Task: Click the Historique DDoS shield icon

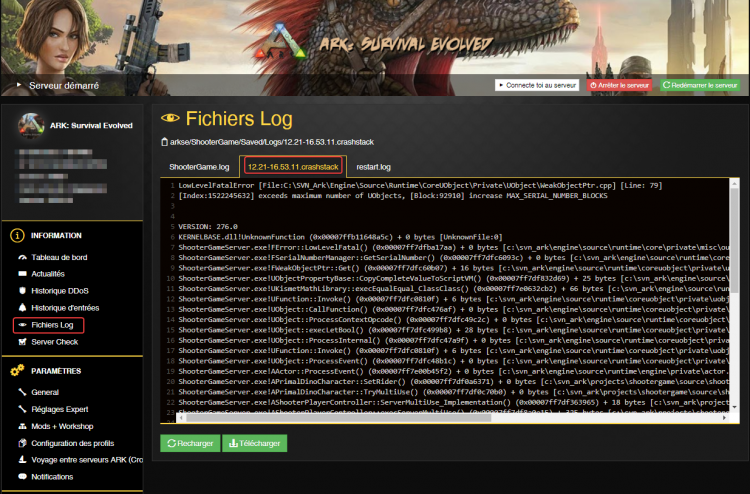Action: [x=21, y=290]
